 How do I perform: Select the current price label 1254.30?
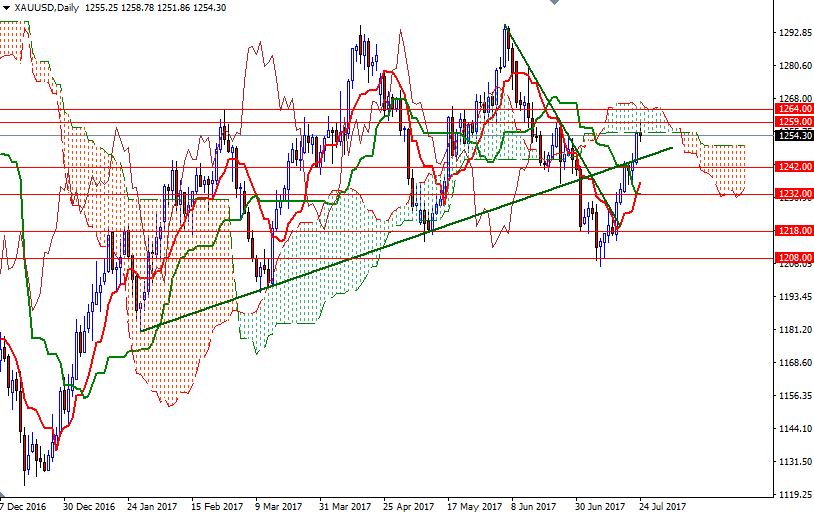pyautogui.click(x=794, y=136)
